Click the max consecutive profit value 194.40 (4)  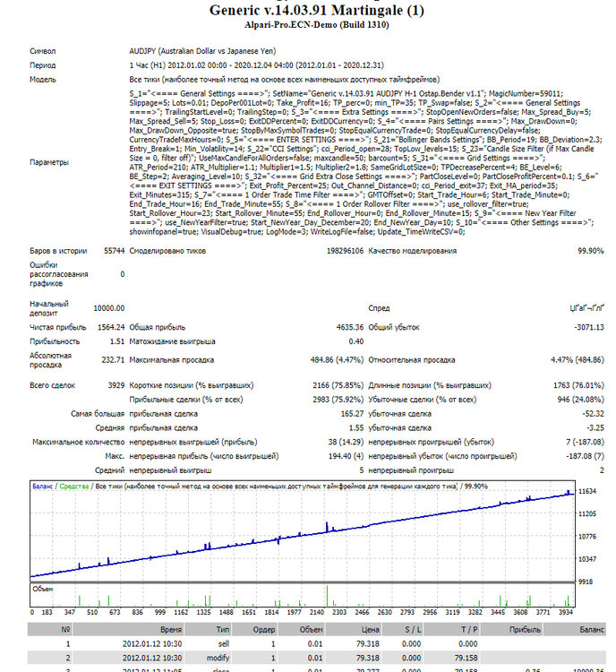click(x=346, y=456)
